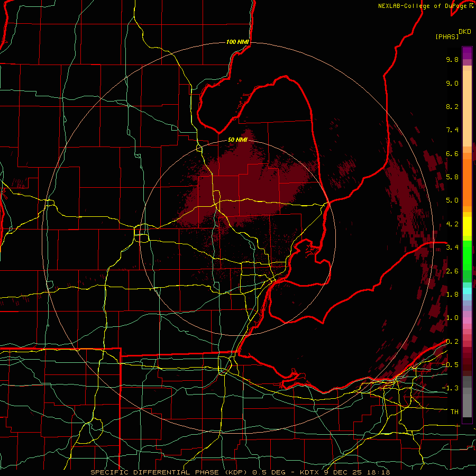The height and width of the screenshot is (476, 476).
Task: Select the -1.3 scale value
Action: click(450, 388)
